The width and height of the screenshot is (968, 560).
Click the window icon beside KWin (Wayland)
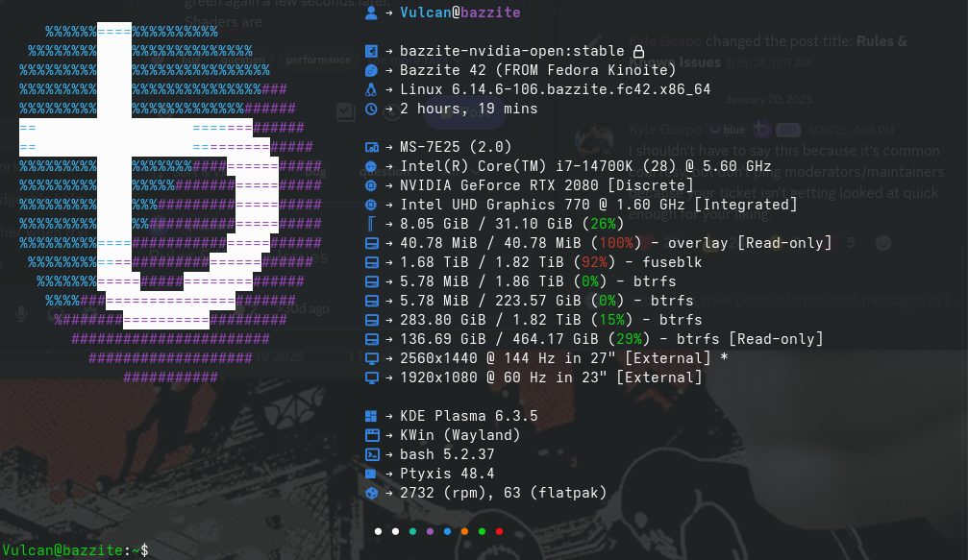pyautogui.click(x=372, y=435)
